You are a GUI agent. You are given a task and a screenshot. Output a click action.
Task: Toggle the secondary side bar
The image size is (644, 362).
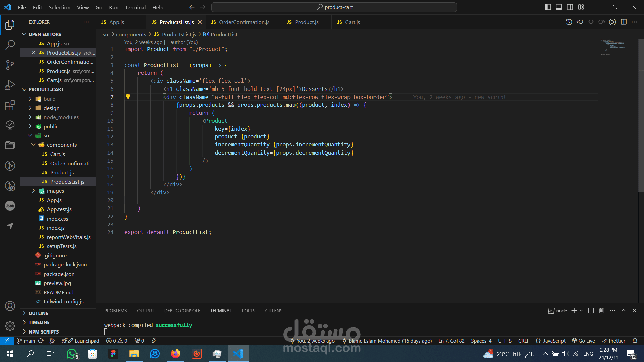pyautogui.click(x=570, y=7)
